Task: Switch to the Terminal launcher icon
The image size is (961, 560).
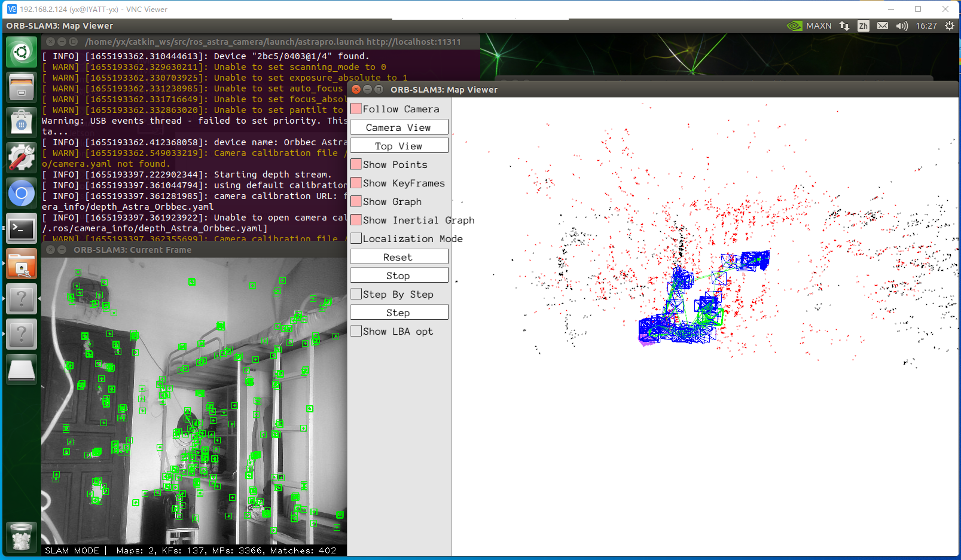Action: click(x=22, y=228)
